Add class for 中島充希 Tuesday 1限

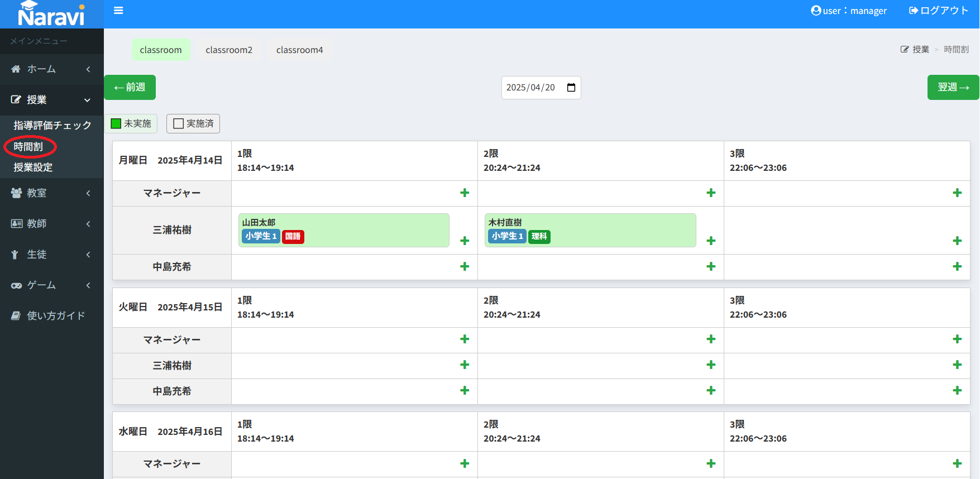click(x=465, y=390)
